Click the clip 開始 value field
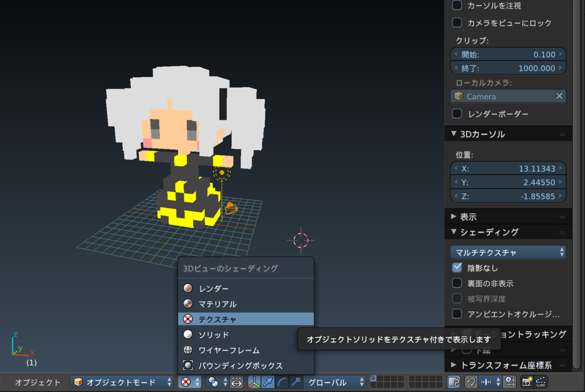585x392 pixels. point(508,54)
